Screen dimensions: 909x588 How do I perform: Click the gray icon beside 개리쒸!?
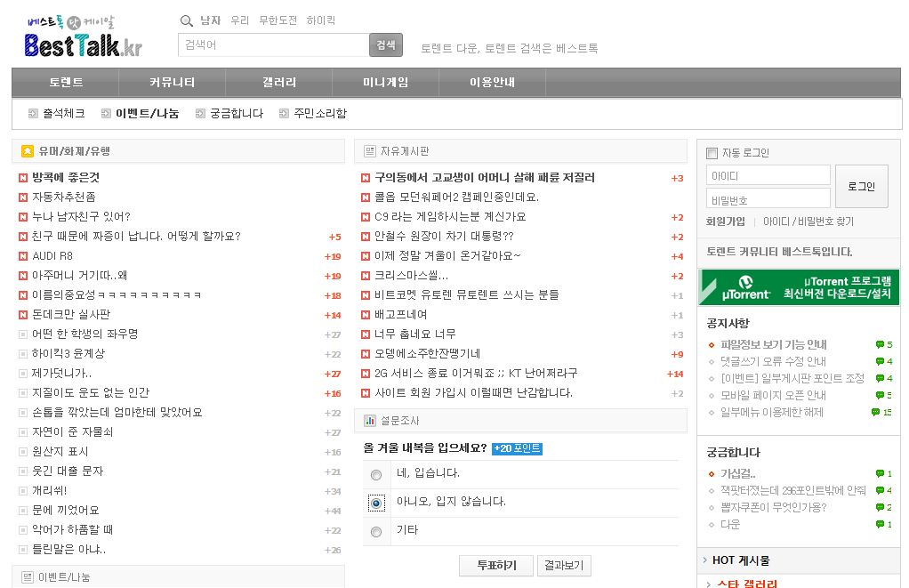23,491
